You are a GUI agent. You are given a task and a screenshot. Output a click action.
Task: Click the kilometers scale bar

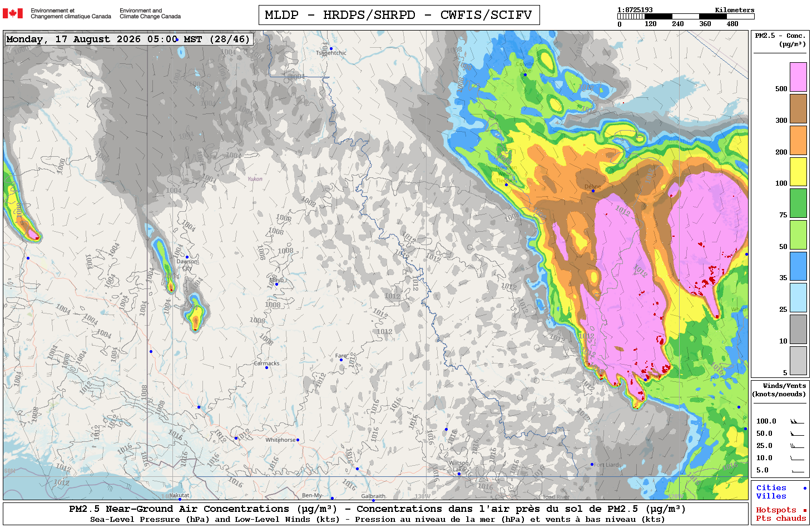tap(686, 17)
